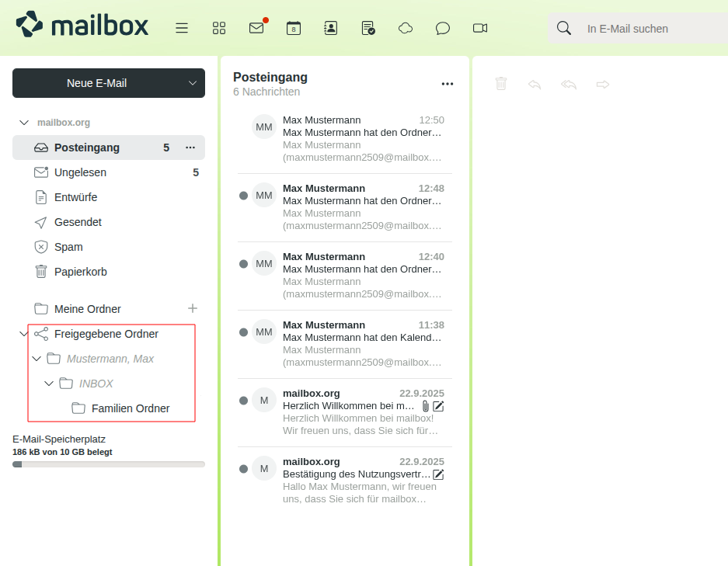Click the delete trash icon in toolbar
The width and height of the screenshot is (728, 566).
coord(501,84)
